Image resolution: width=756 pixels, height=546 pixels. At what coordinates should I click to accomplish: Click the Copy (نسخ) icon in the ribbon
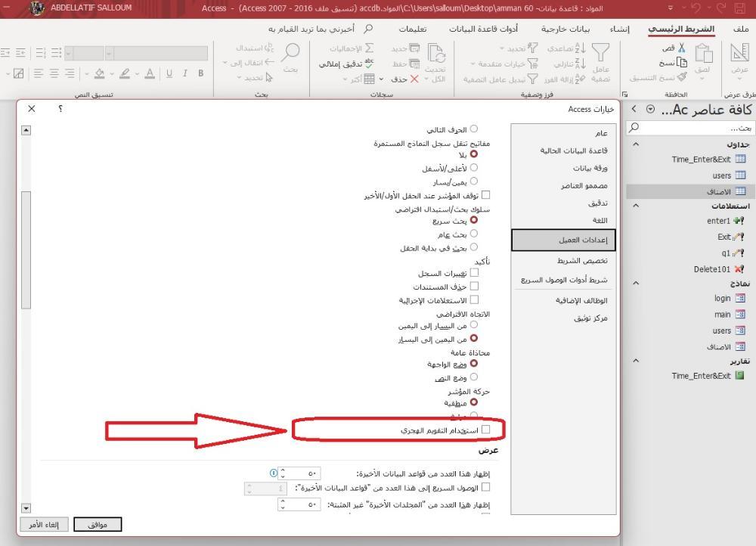point(682,62)
